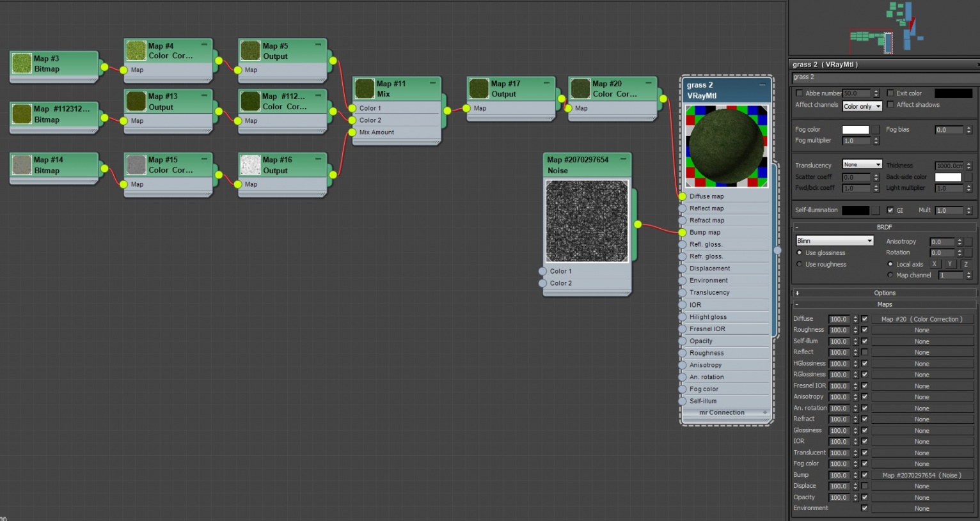980x521 pixels.
Task: Click the Fog bias value field
Action: click(949, 130)
